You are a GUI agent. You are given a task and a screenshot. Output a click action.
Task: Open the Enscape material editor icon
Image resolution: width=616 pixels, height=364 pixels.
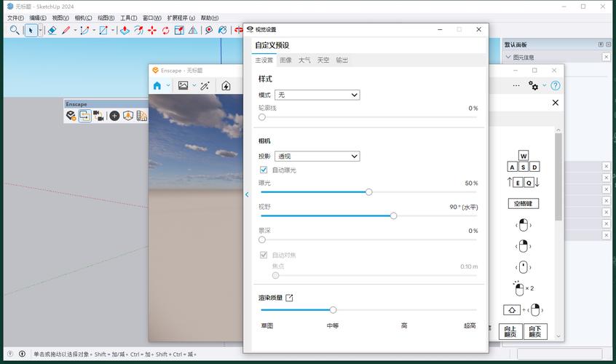[x=142, y=116]
